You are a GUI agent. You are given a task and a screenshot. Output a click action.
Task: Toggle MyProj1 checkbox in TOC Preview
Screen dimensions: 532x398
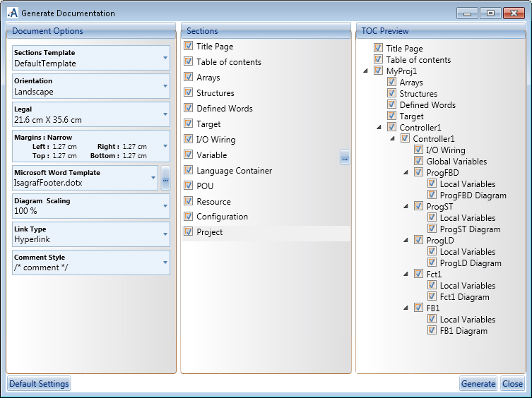pyautogui.click(x=378, y=70)
